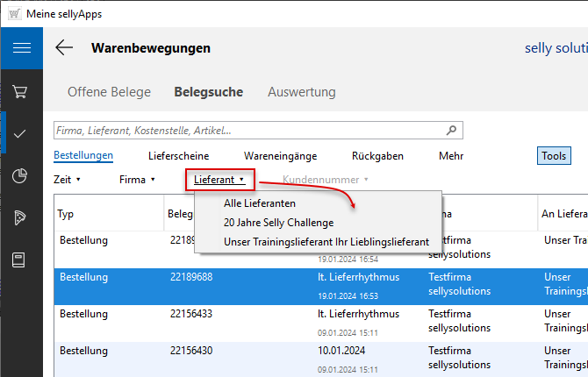Open the hamburger menu in sidebar
Viewport: 588px width, 377px height.
coord(21,48)
